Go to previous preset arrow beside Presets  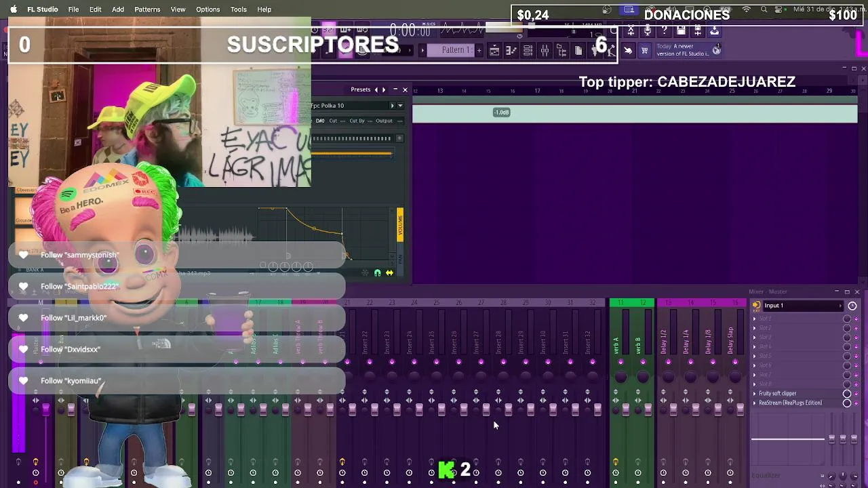tap(376, 89)
